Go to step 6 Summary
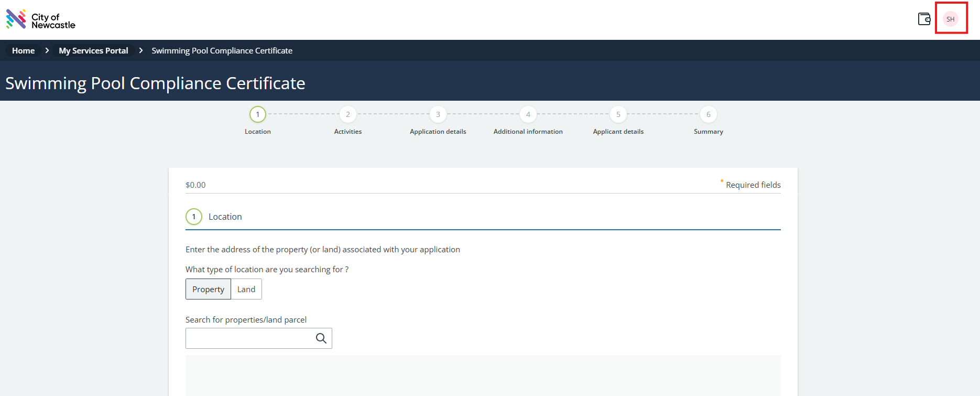The width and height of the screenshot is (980, 396). 708,114
